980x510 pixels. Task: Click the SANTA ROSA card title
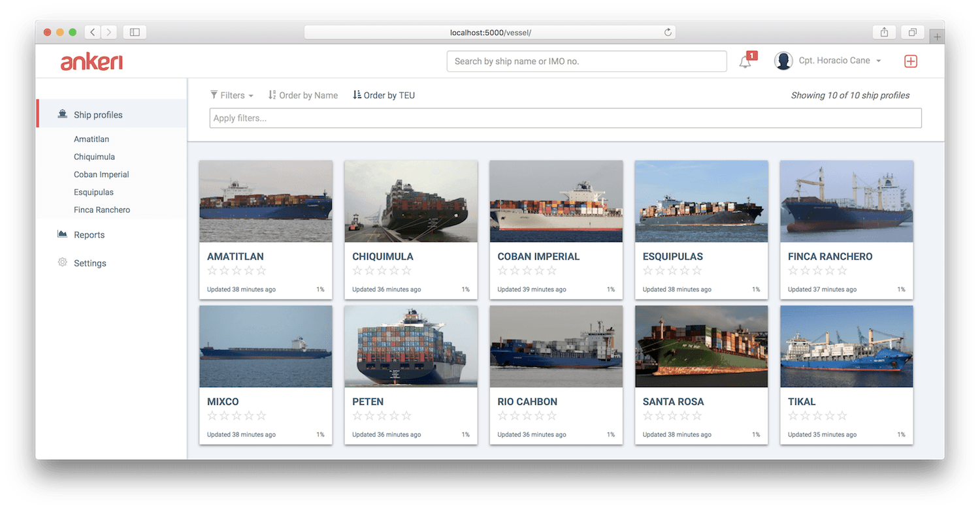point(674,402)
